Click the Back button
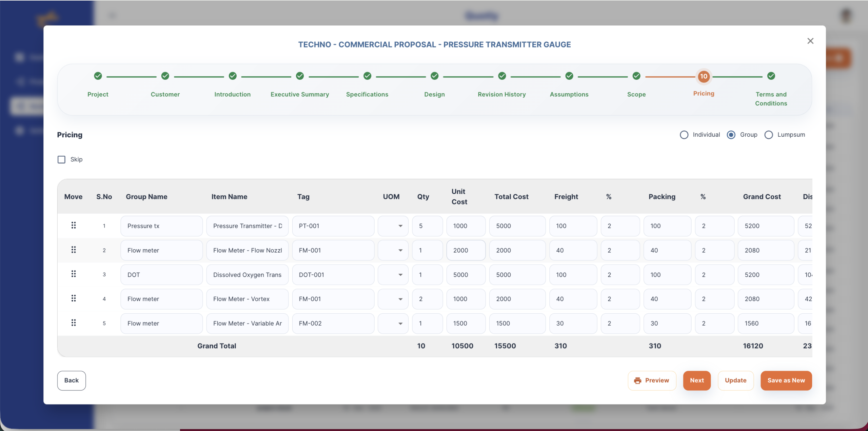The width and height of the screenshot is (868, 431). click(x=72, y=380)
